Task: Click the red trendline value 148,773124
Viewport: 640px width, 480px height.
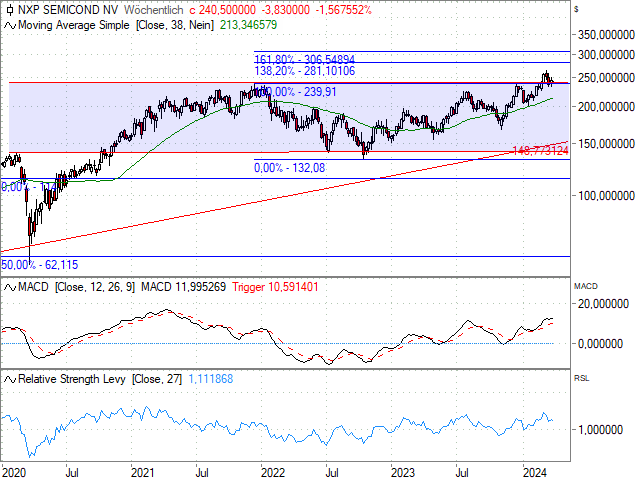Action: tap(540, 151)
